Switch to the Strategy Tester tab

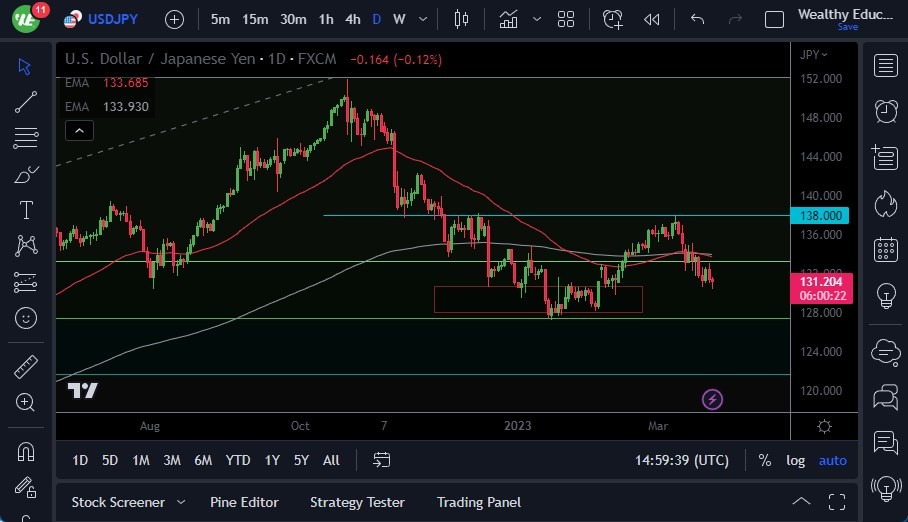357,502
